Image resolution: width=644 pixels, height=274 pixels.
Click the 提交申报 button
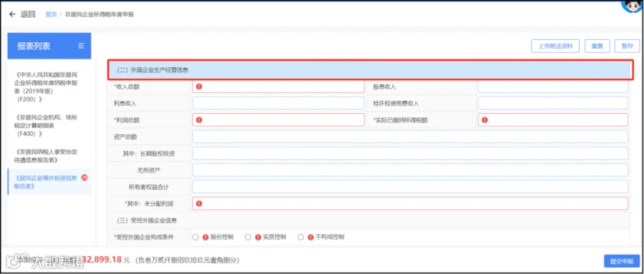[x=622, y=261]
